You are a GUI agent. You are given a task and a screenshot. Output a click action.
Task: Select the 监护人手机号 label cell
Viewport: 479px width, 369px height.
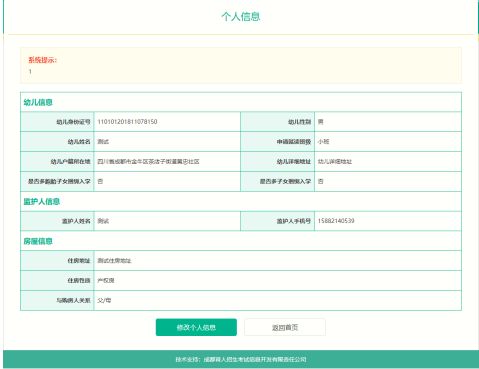point(278,221)
